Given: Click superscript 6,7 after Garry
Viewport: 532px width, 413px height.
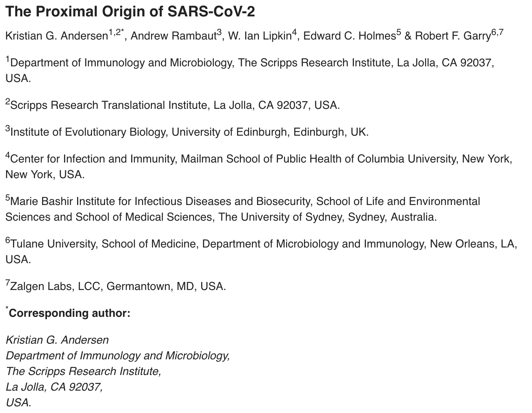Looking at the screenshot, I should tap(497, 33).
